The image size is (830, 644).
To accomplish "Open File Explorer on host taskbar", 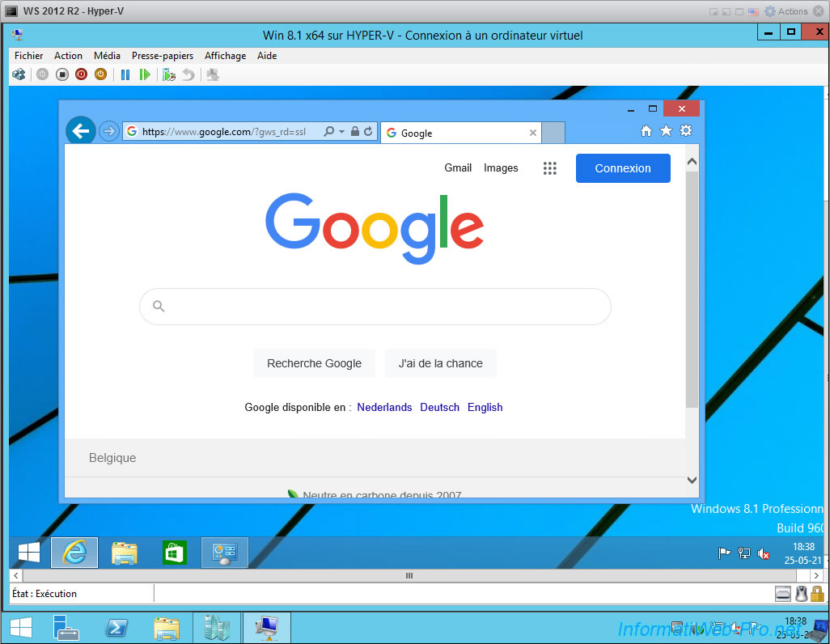I will tap(167, 628).
